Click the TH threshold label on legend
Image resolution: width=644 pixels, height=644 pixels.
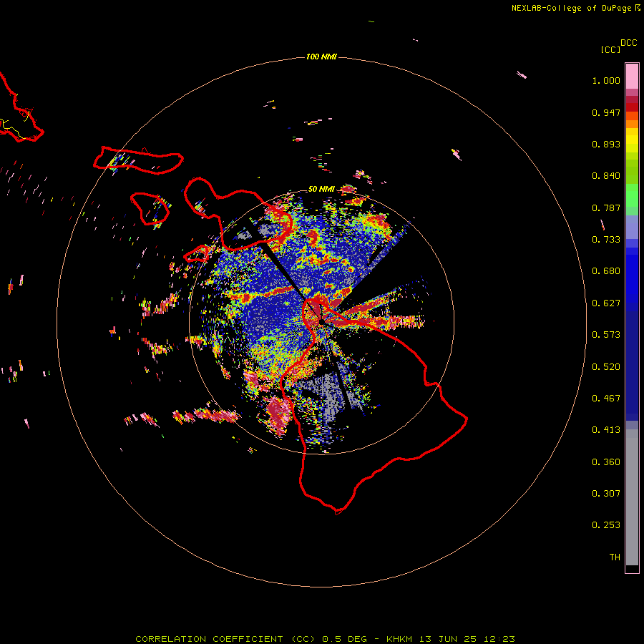(615, 557)
